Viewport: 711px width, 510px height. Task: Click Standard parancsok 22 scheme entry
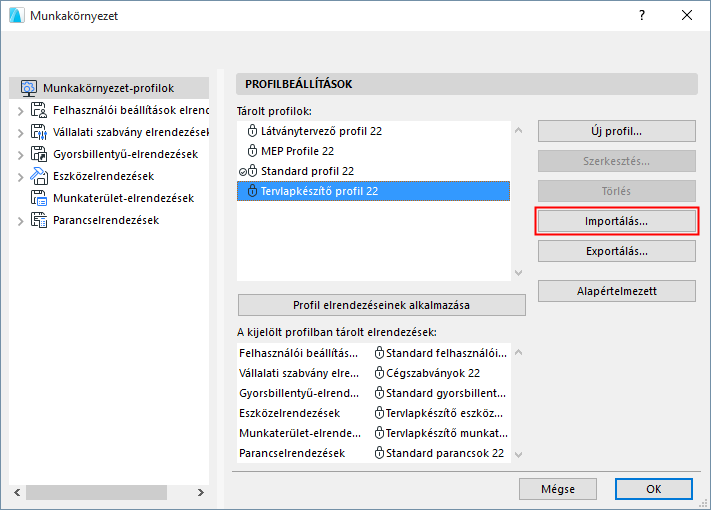[x=445, y=452]
